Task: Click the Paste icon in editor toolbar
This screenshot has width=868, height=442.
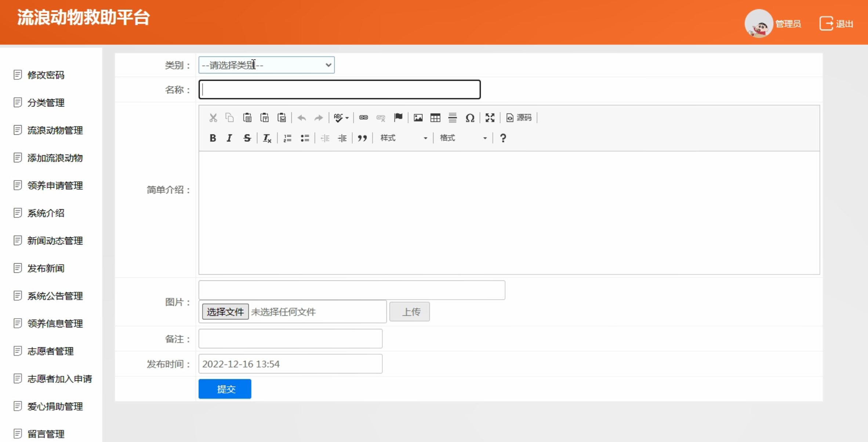Action: click(247, 118)
